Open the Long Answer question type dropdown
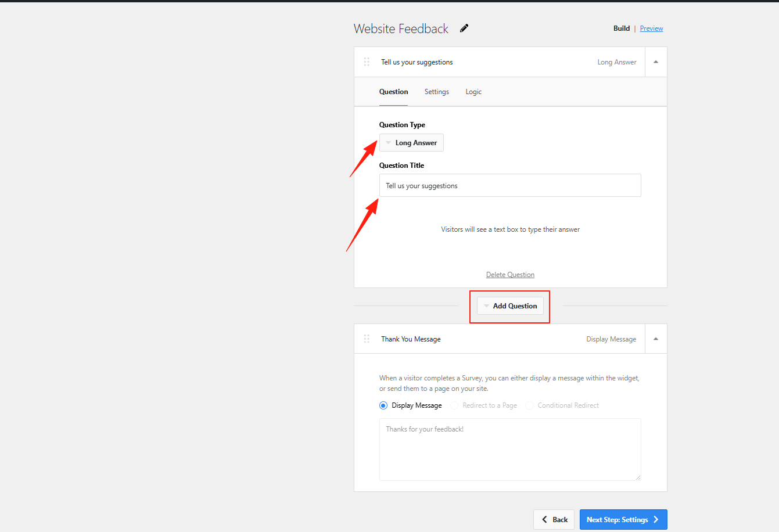This screenshot has width=779, height=532. tap(411, 143)
